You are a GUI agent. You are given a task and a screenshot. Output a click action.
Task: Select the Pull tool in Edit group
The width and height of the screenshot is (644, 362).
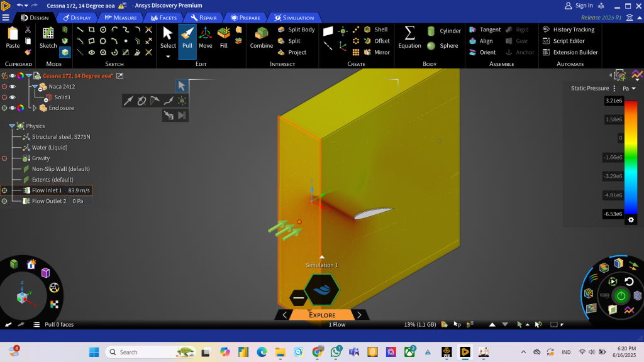[187, 38]
